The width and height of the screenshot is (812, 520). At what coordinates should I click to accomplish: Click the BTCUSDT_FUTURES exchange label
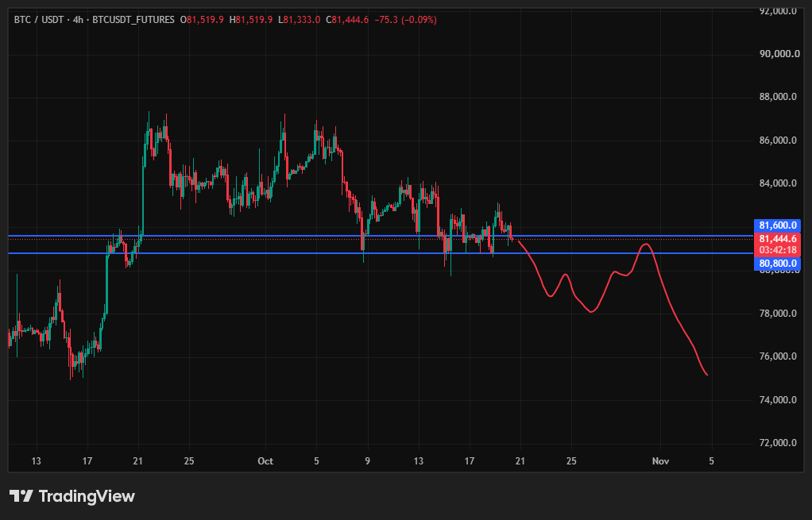point(133,20)
